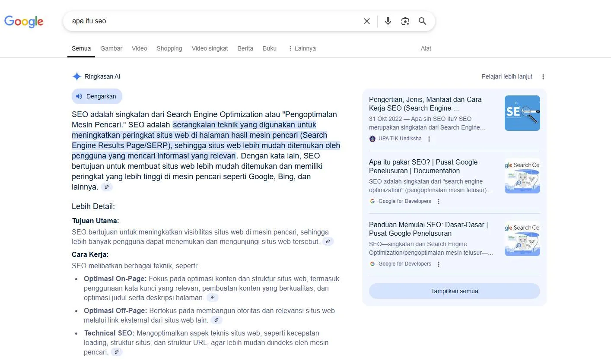
Task: Open Pengertian, Jenis, Manfaat dan Cara Kerja SEO
Action: [425, 104]
